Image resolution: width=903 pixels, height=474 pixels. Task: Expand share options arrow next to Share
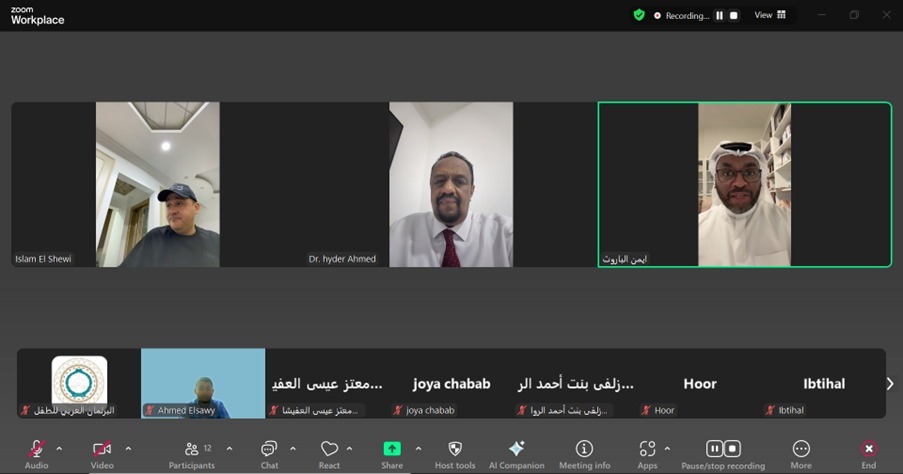(418, 449)
